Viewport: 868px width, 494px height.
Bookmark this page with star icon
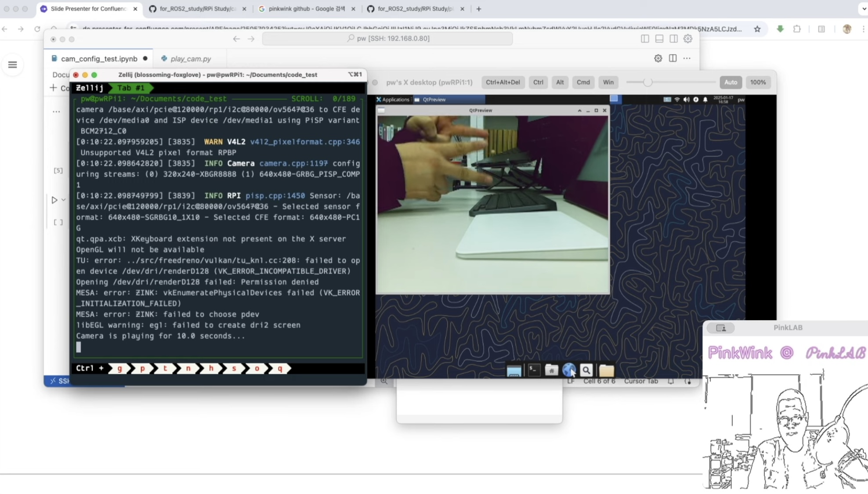pyautogui.click(x=757, y=29)
